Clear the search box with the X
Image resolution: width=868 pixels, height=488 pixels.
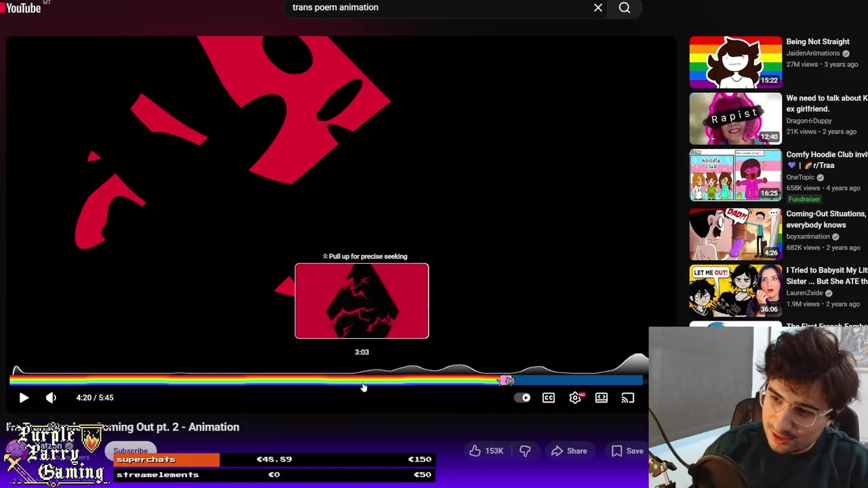click(598, 7)
